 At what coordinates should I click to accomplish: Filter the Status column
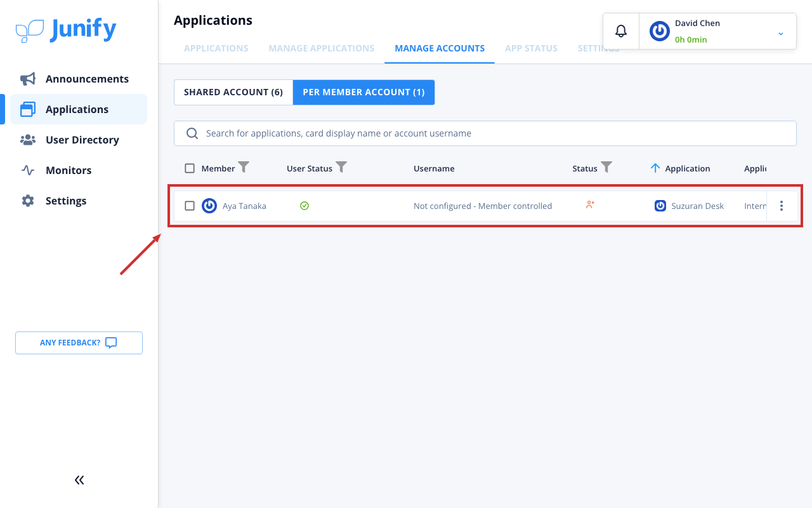(x=606, y=168)
